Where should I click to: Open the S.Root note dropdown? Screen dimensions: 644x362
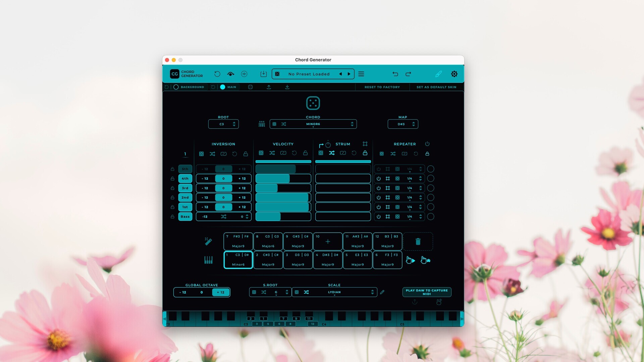[270, 292]
